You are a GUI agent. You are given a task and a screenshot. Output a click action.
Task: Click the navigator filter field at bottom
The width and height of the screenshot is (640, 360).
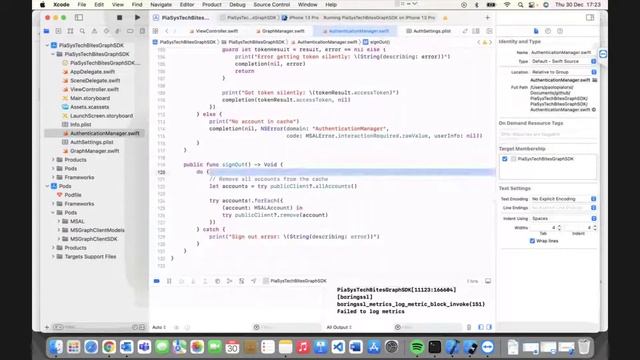click(x=98, y=327)
